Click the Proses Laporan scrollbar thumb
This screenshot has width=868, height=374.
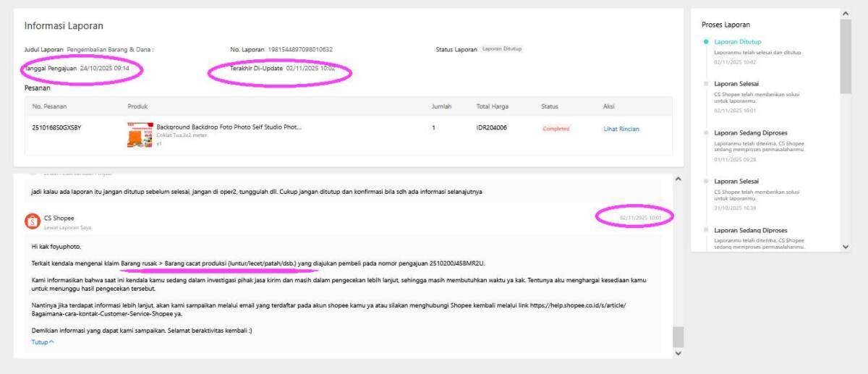tap(847, 56)
